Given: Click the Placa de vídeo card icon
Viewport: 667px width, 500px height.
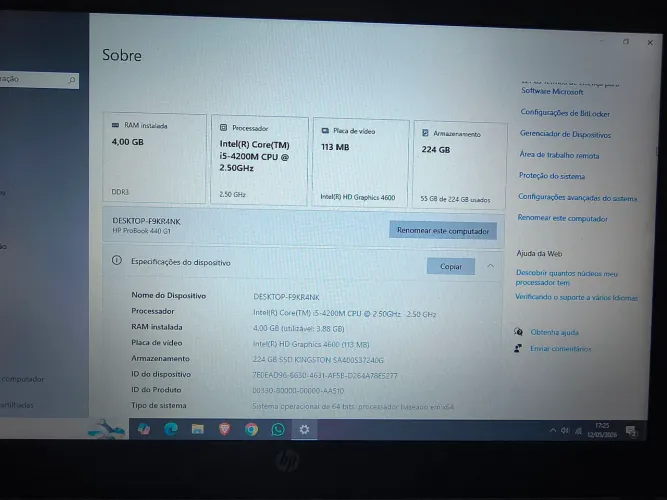Looking at the screenshot, I should point(325,131).
